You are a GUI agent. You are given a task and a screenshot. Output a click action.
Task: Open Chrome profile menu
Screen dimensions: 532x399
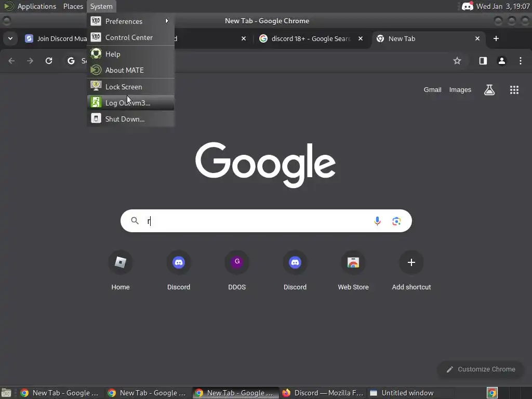(501, 61)
